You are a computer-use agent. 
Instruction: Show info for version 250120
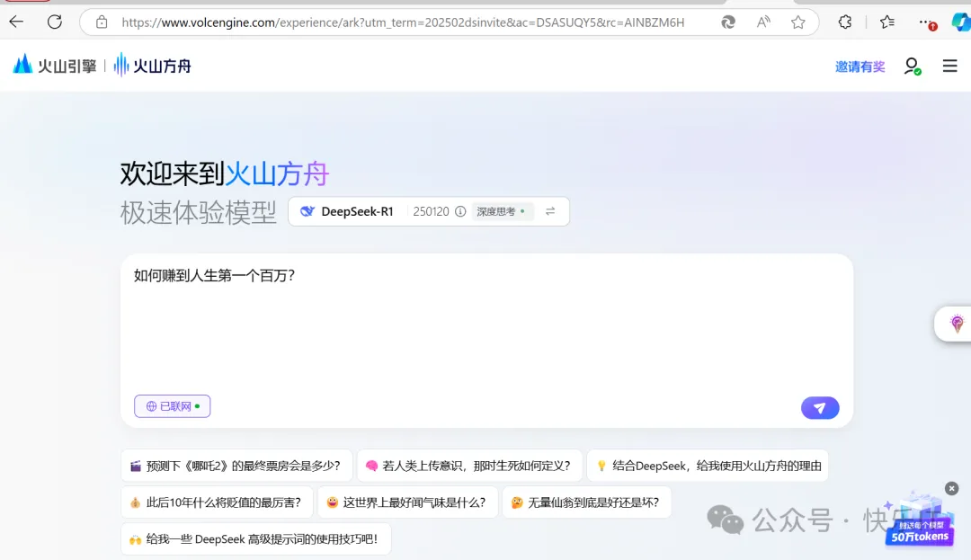pos(460,211)
